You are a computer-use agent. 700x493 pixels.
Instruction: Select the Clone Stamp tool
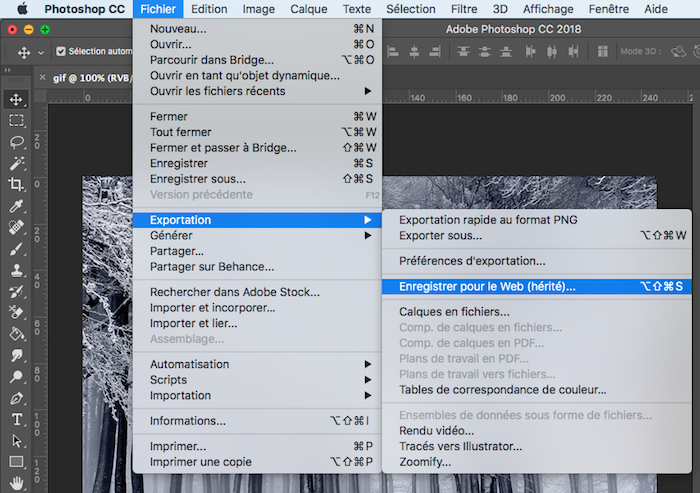[x=17, y=270]
